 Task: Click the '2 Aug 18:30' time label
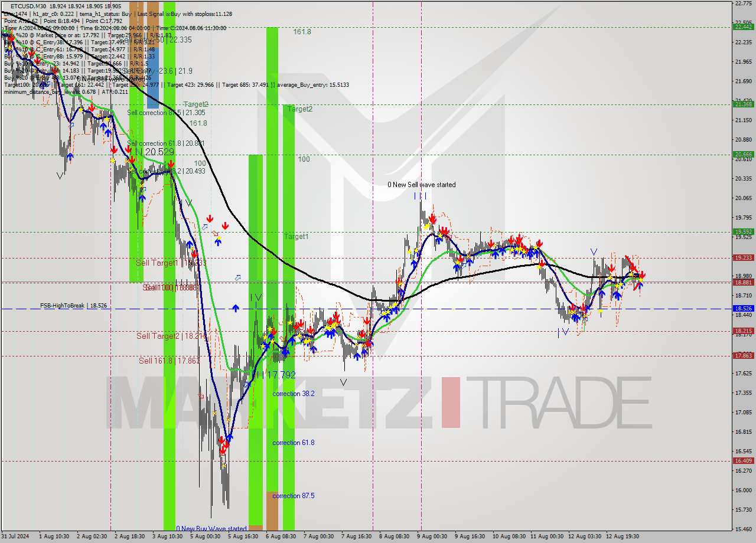point(129,537)
